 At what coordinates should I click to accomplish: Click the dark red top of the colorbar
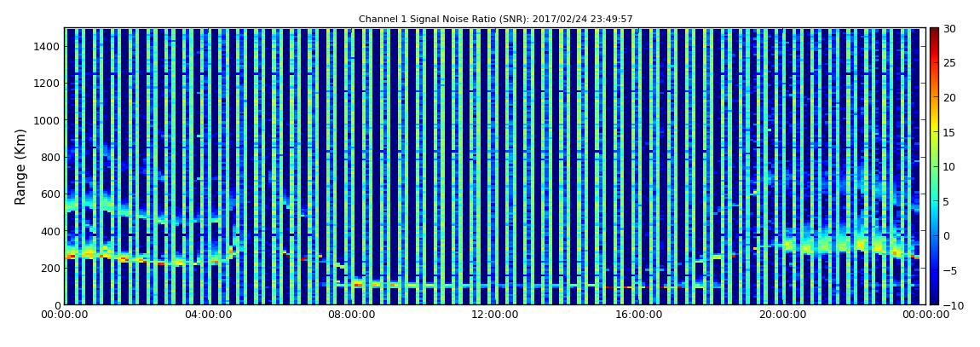pyautogui.click(x=934, y=32)
